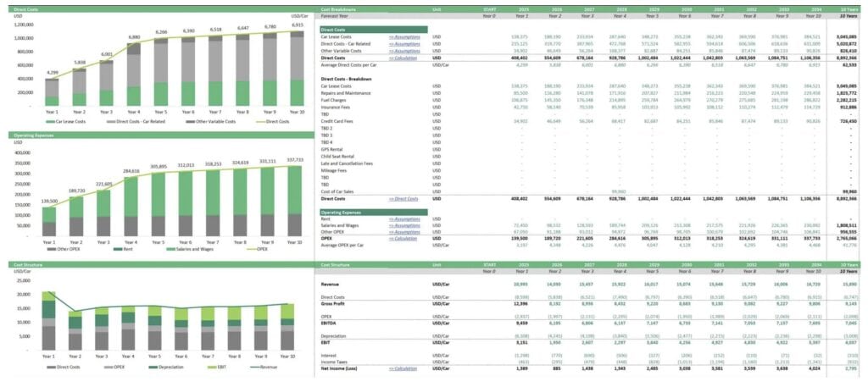Click the 'EBITDA' row label
868x387 pixels.
[329, 322]
